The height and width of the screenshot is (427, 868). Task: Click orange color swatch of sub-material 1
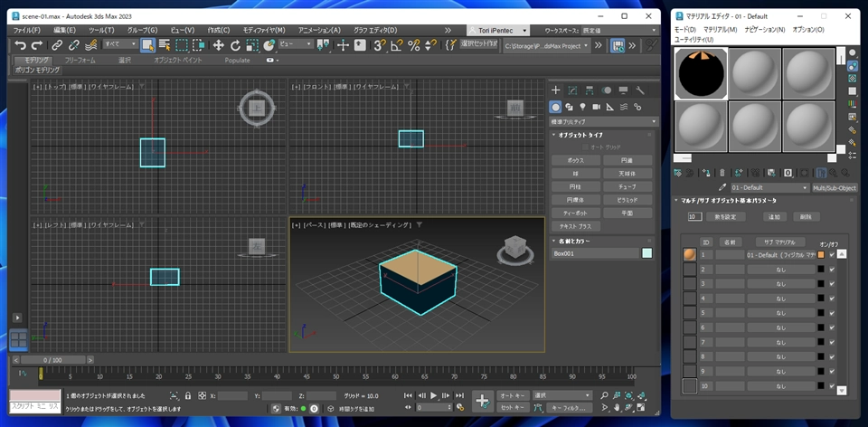click(821, 255)
